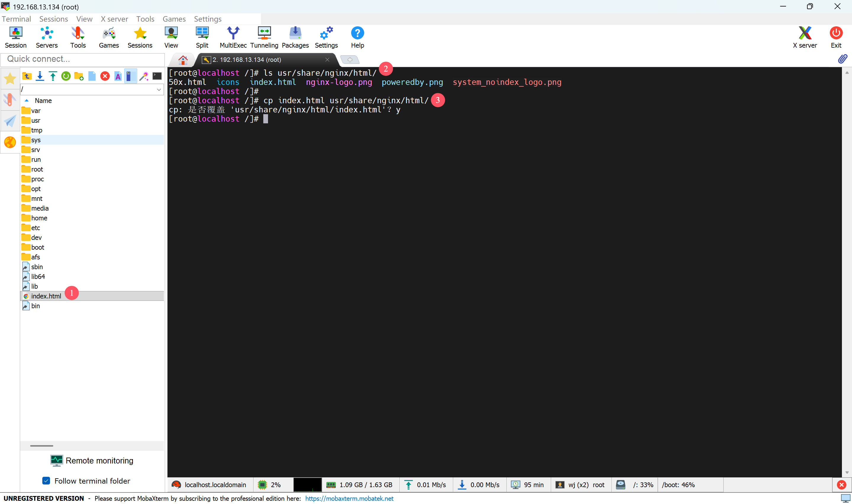
Task: Open terminal here icon in SFTP toolbar
Action: 157,76
